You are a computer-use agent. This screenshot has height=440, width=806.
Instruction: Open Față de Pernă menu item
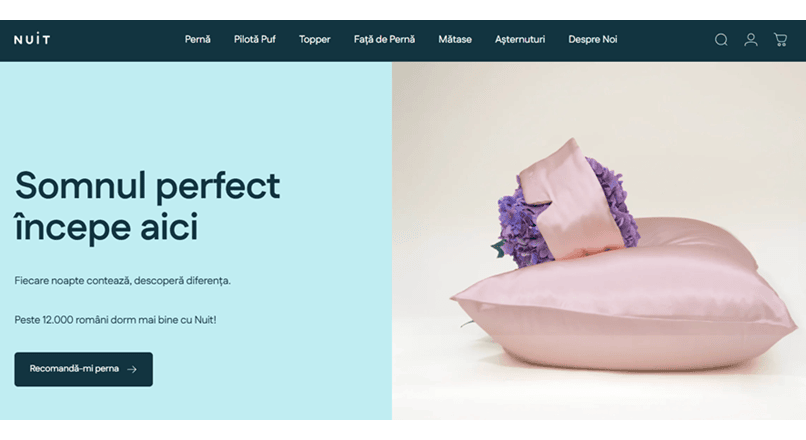tap(384, 39)
